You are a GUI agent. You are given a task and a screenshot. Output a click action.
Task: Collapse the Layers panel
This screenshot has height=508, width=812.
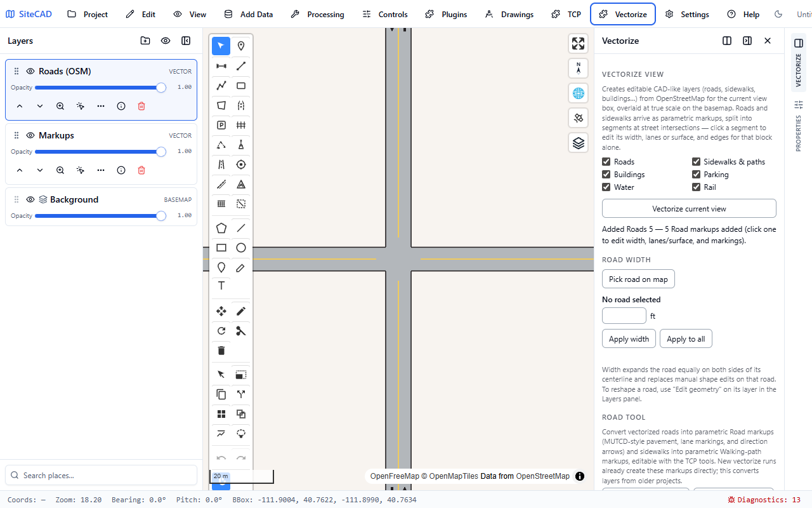(x=186, y=41)
